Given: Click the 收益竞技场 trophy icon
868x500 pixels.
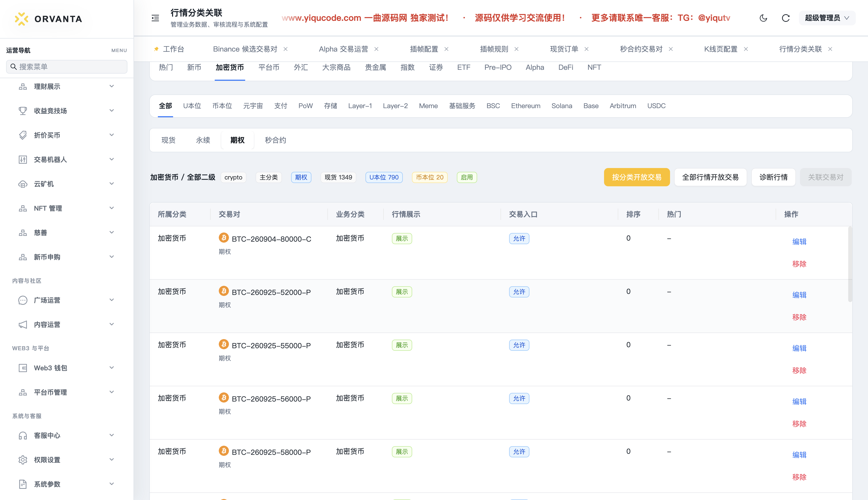Looking at the screenshot, I should pyautogui.click(x=23, y=111).
